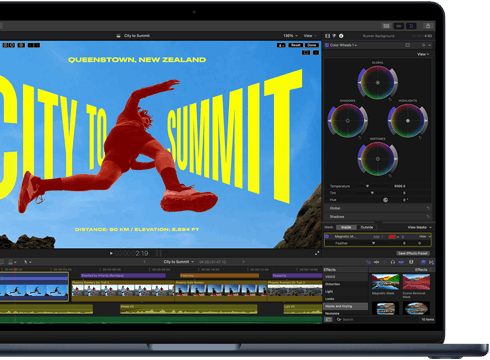Select the Scene Removal Mask effect thumbnail
Viewport: 490px width, 360px height.
pos(416,282)
